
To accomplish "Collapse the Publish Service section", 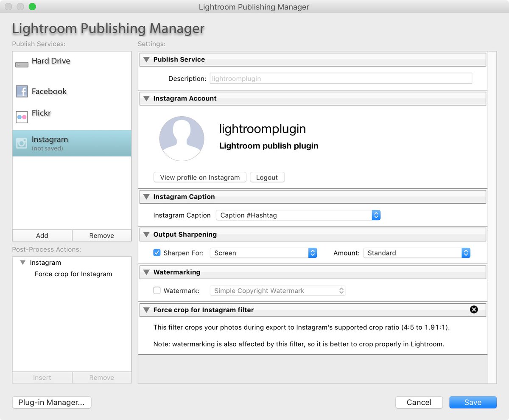I will pyautogui.click(x=146, y=60).
